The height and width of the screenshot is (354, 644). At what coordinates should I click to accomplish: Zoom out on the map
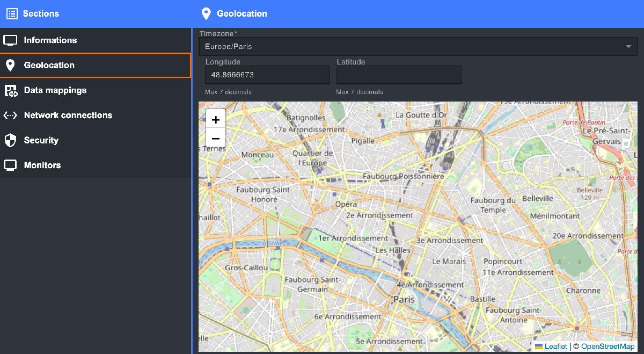(215, 139)
